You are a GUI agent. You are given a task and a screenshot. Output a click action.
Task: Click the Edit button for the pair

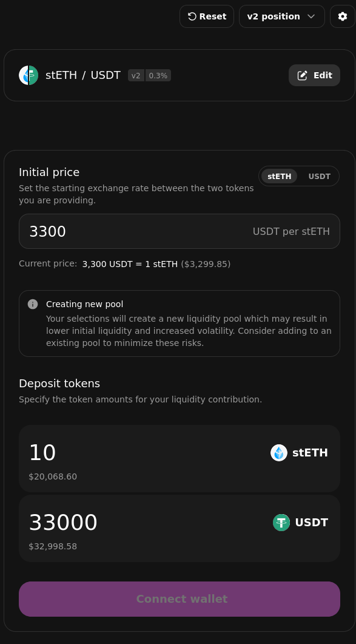pyautogui.click(x=314, y=76)
